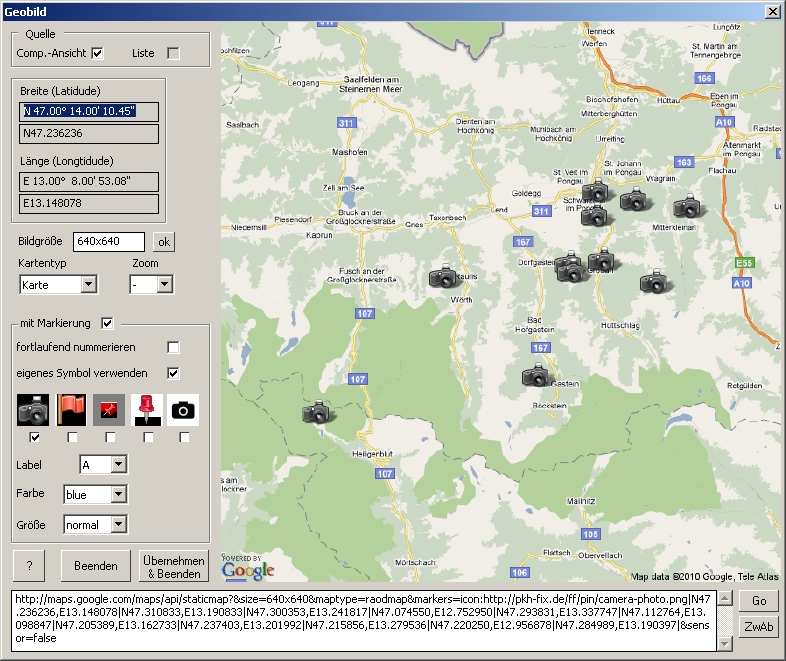This screenshot has width=786, height=661.
Task: Open the Farbe color dropdown showing blue
Action: click(118, 494)
